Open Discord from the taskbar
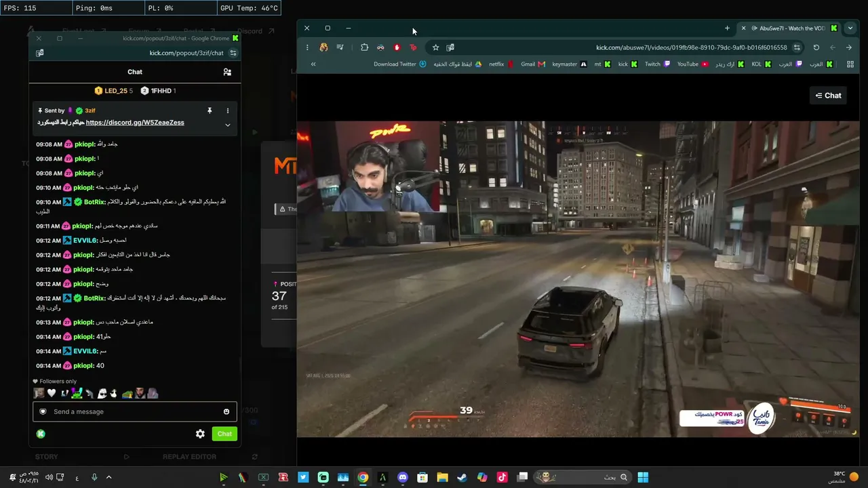 (x=403, y=477)
